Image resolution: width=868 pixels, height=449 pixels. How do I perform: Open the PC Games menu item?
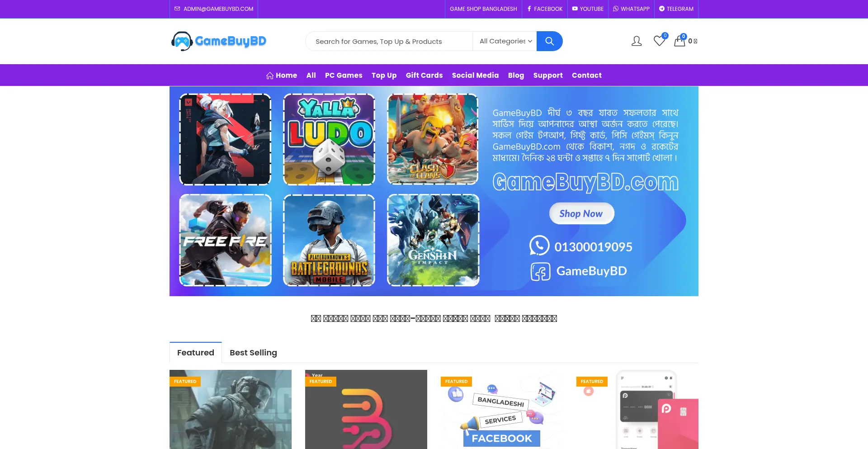[343, 75]
